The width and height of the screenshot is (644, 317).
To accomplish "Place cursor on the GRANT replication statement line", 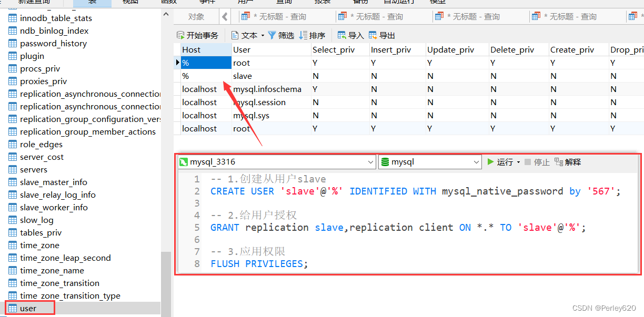I will 398,228.
